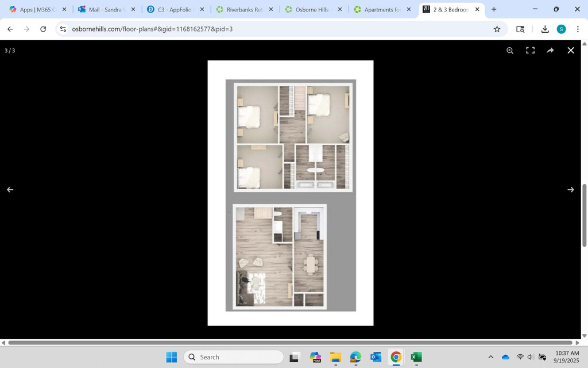The height and width of the screenshot is (368, 588).
Task: Open Chrome downloads icon
Action: [x=545, y=29]
